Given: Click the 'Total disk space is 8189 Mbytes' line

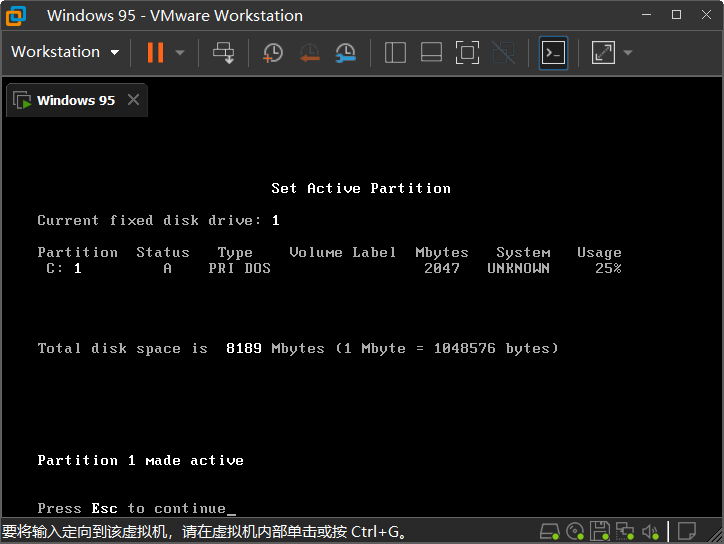Looking at the screenshot, I should pos(298,348).
